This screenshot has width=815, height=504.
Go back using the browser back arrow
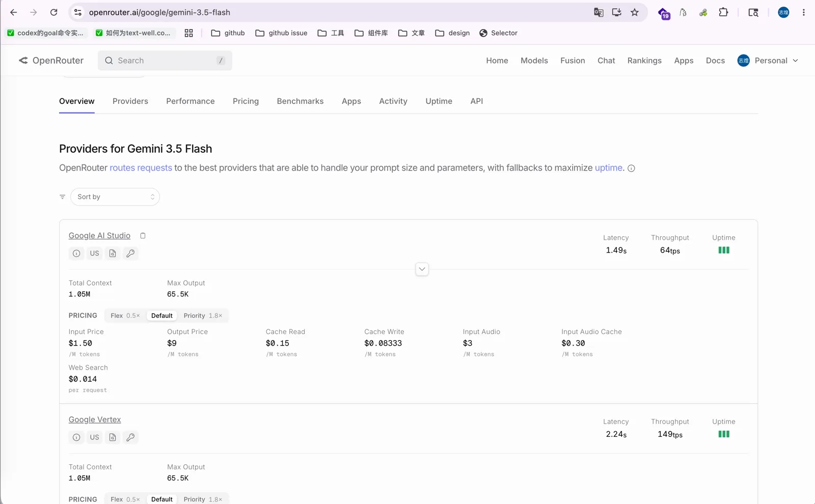(14, 12)
